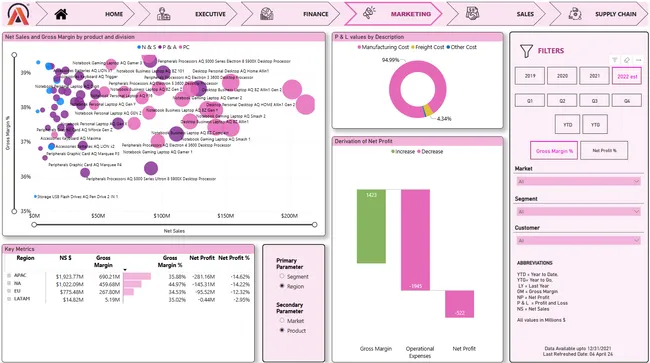Viewport: 650px width, 363px height.
Task: Open the EXECUTIVE page tab
Action: [188, 14]
